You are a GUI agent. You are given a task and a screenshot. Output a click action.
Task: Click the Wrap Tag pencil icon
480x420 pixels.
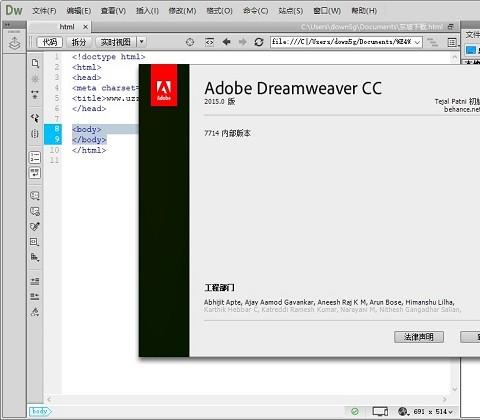pyautogui.click(x=35, y=227)
